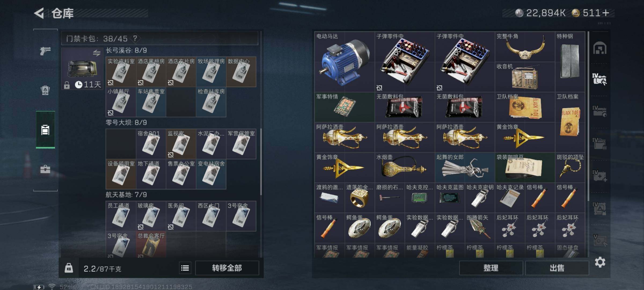
Task: Click the question mark next to 门禁卡包
Action: [x=135, y=38]
